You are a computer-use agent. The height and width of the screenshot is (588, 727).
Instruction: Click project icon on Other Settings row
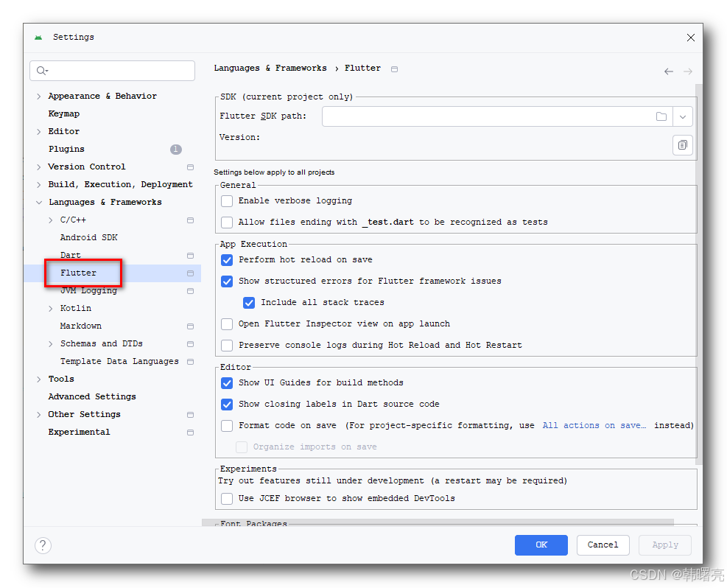click(190, 415)
